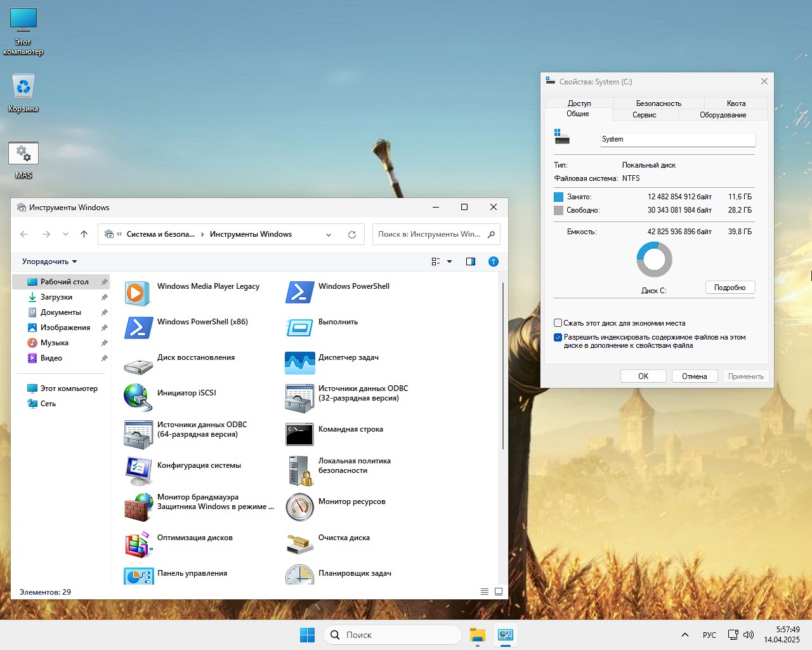This screenshot has height=650, width=812.
Task: Enable Сжать этот диск checkbox
Action: pyautogui.click(x=558, y=322)
